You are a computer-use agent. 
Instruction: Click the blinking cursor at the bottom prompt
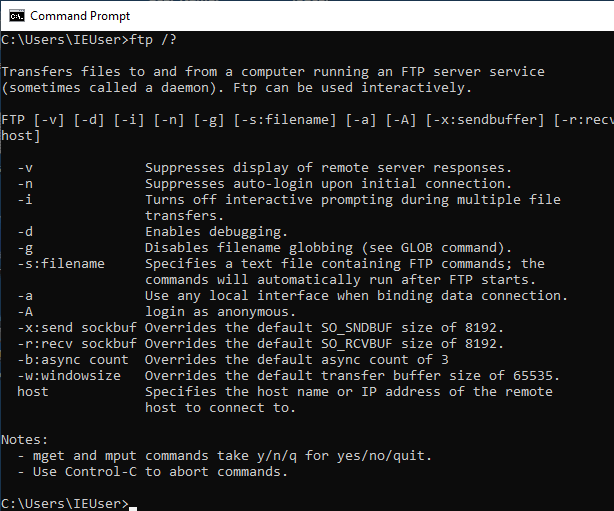click(x=133, y=506)
